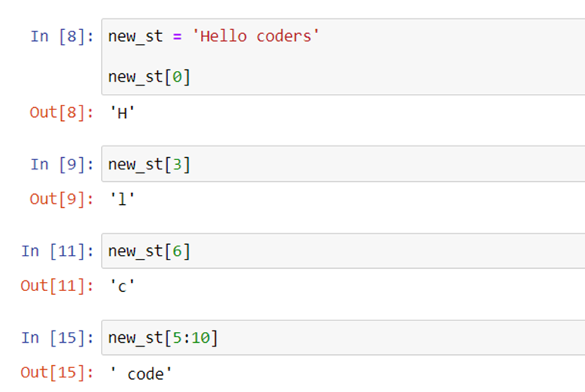Click the In [15] prompt label
Image resolution: width=585 pixels, height=392 pixels.
pyautogui.click(x=58, y=338)
